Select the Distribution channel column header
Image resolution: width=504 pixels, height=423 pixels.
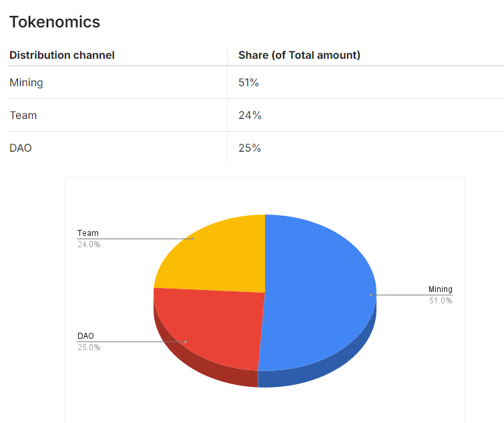[62, 55]
